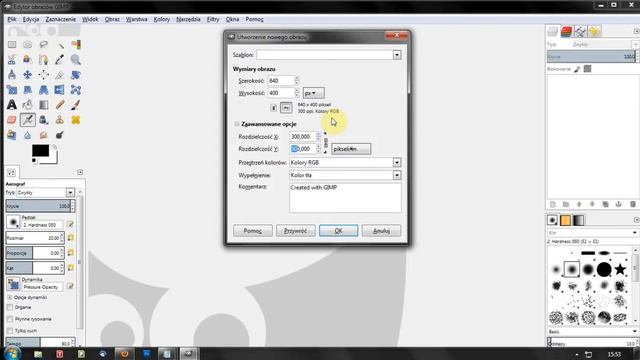Open the Filtry menu
Image resolution: width=640 pixels, height=360 pixels.
(213, 19)
